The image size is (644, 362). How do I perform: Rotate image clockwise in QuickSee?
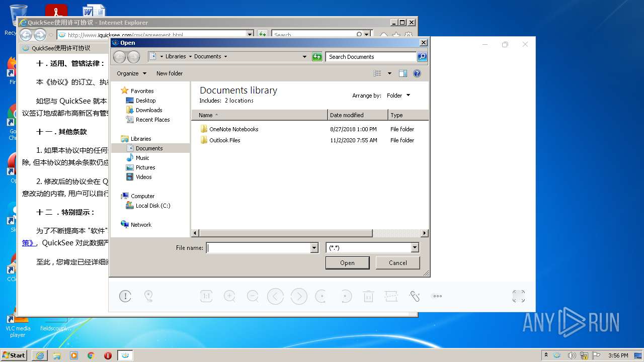click(x=345, y=296)
